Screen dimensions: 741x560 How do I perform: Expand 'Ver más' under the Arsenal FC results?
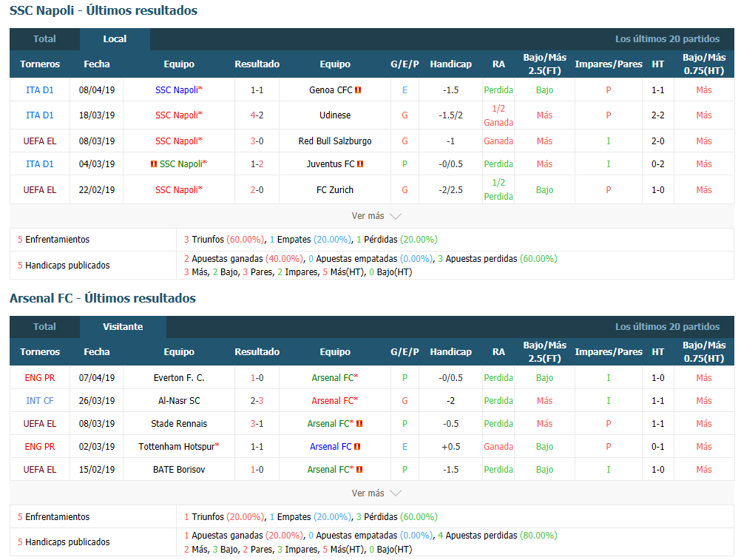coord(376,493)
